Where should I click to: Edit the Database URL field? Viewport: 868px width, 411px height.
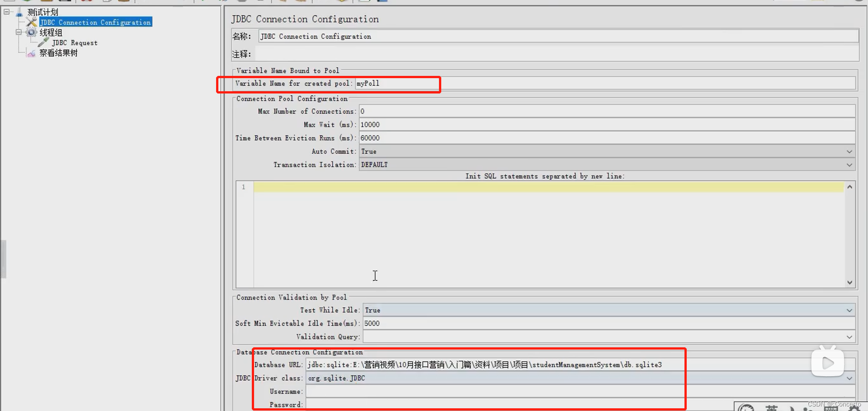pos(580,365)
